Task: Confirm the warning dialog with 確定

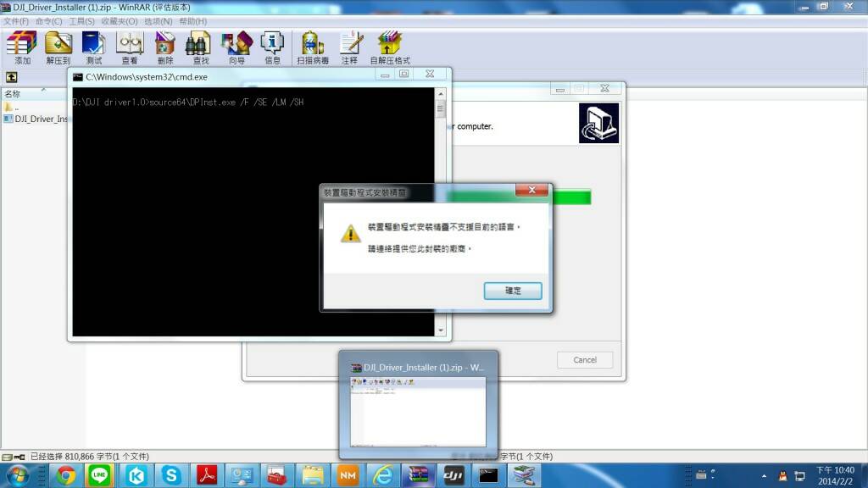Action: pyautogui.click(x=513, y=291)
